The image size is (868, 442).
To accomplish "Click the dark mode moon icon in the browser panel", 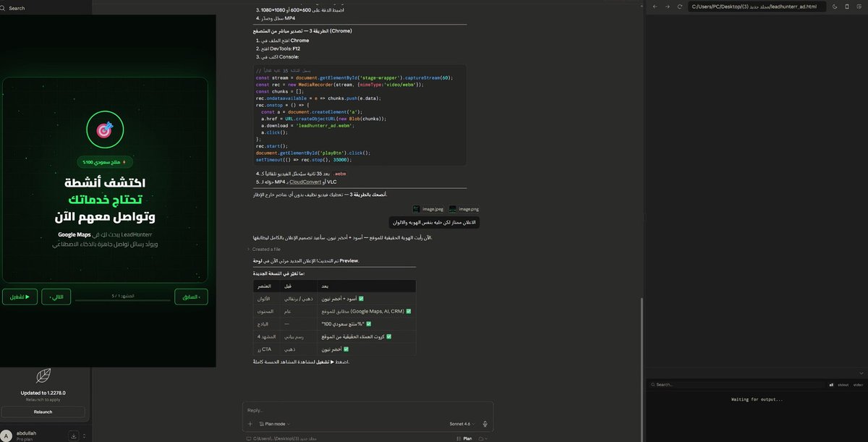I will coord(834,7).
